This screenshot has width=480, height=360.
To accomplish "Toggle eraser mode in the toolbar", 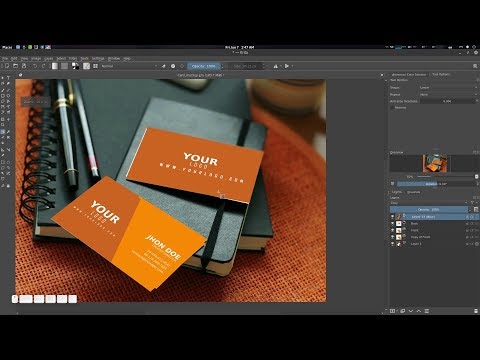I will point(164,66).
